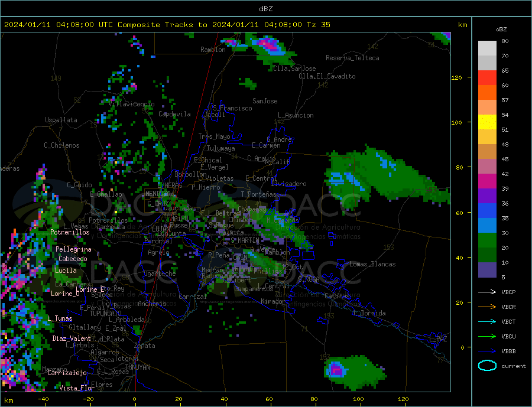
Task: Click the Carrizalejo pink label
Action: coord(67,373)
